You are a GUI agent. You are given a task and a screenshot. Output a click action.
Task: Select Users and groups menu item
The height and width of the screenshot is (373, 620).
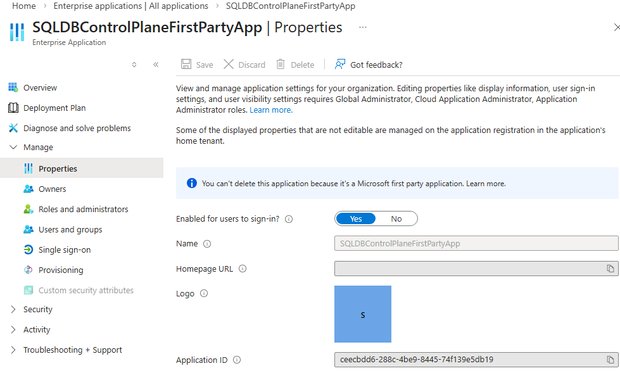70,230
